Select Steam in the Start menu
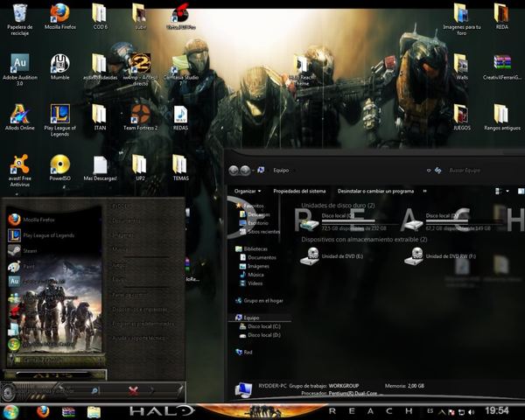Image resolution: width=525 pixels, height=420 pixels. (x=54, y=250)
